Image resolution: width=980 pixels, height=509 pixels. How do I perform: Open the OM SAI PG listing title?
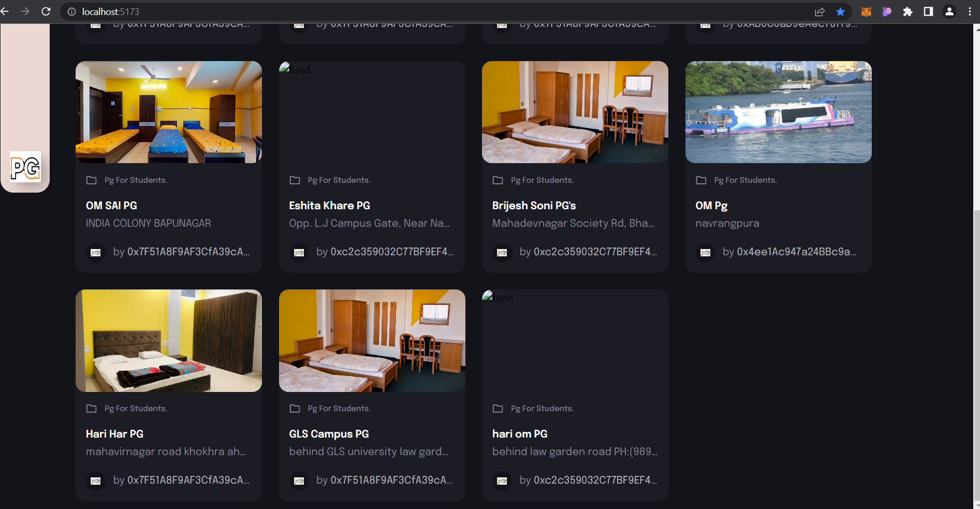[x=111, y=206]
